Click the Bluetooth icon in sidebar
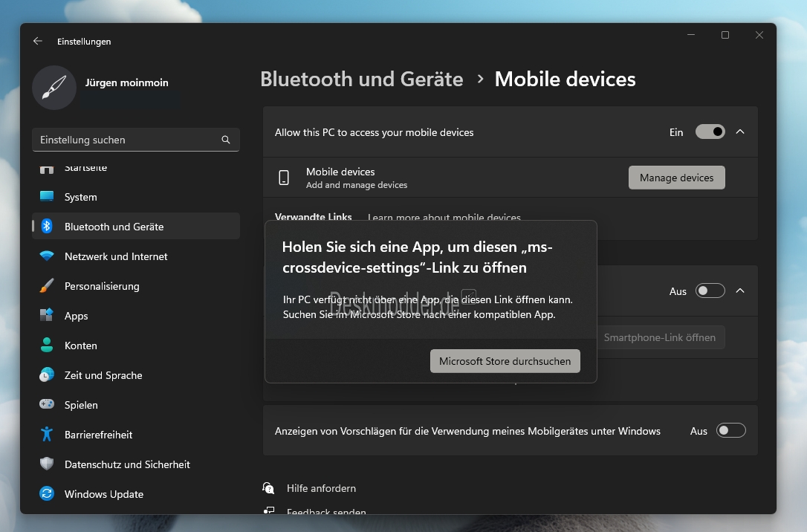Image resolution: width=807 pixels, height=532 pixels. [x=47, y=227]
